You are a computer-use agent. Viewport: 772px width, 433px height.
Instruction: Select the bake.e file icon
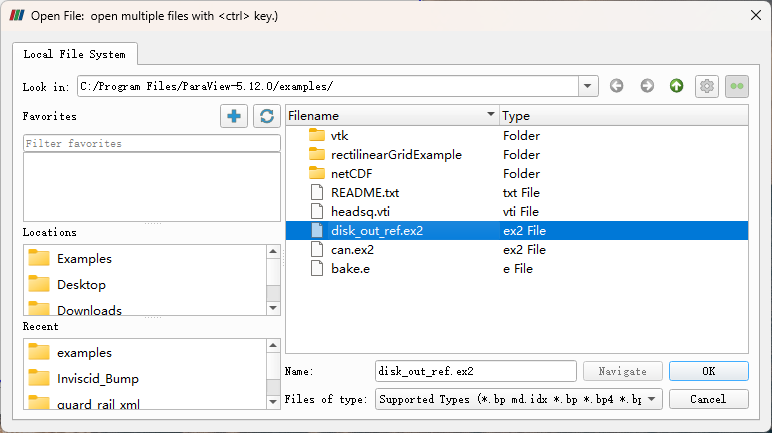[317, 269]
